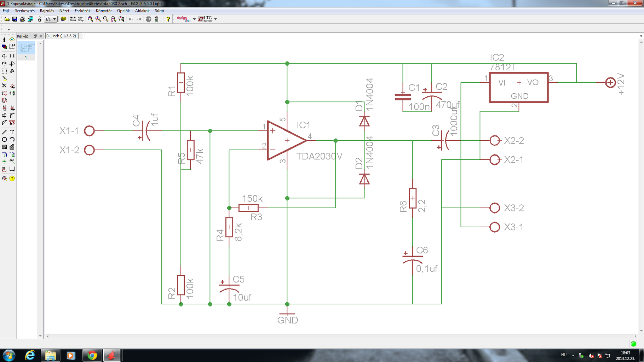This screenshot has height=362, width=644.
Task: Open the Opciók menu
Action: point(123,11)
